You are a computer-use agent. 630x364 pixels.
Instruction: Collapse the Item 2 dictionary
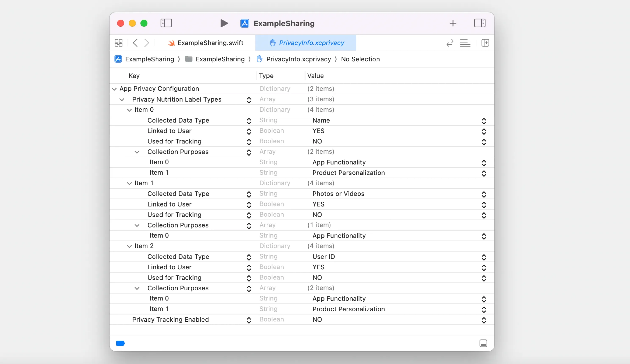point(129,246)
